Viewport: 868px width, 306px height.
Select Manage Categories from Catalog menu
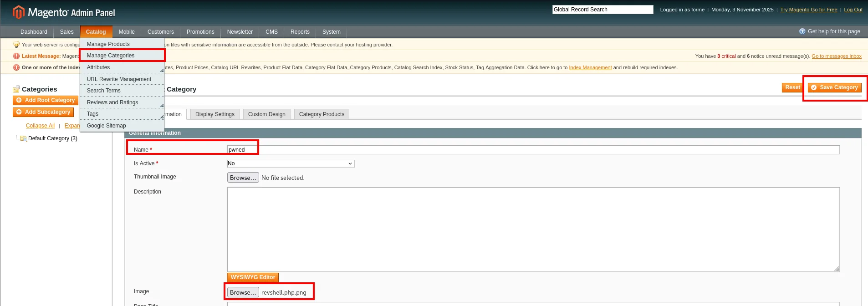[x=122, y=56]
